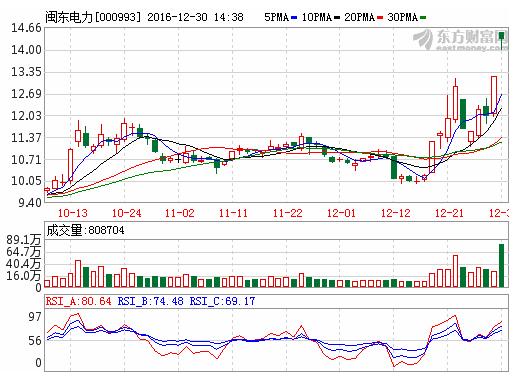The image size is (518, 383).
Task: Click the 12-21 date label
Action: [x=449, y=213]
